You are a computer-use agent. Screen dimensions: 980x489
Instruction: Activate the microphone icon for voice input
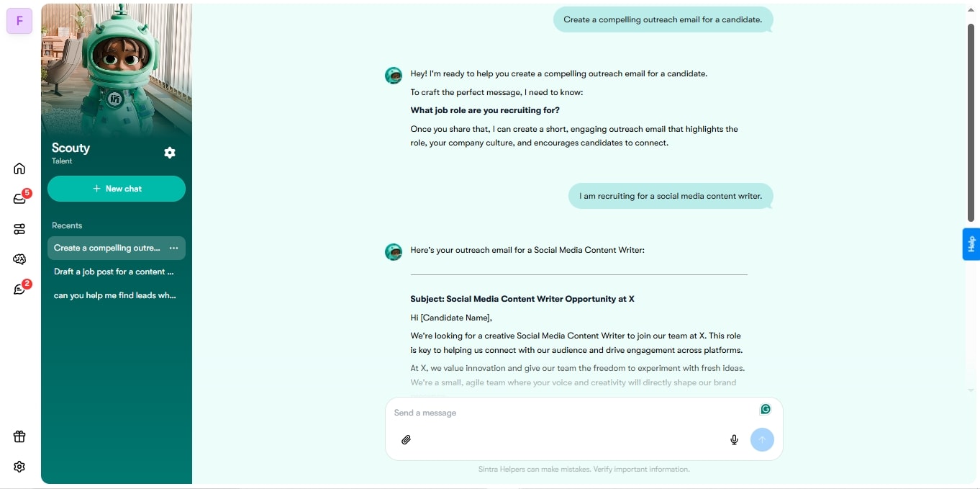coord(734,439)
